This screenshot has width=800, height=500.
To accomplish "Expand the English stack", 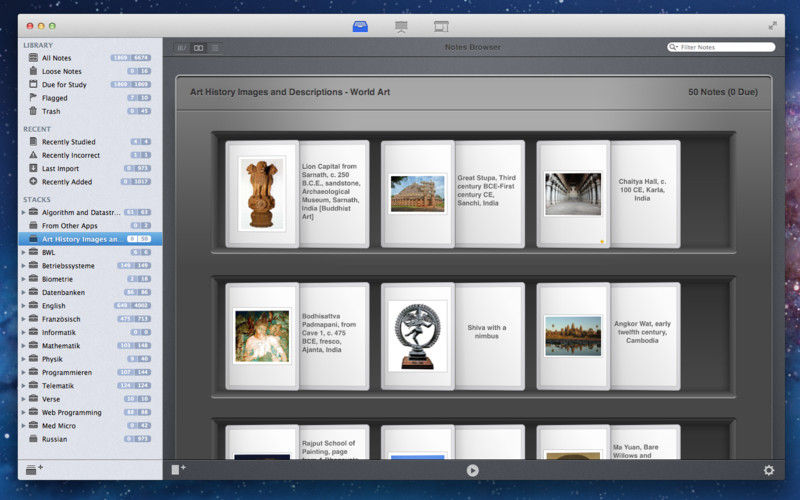I will click(23, 305).
